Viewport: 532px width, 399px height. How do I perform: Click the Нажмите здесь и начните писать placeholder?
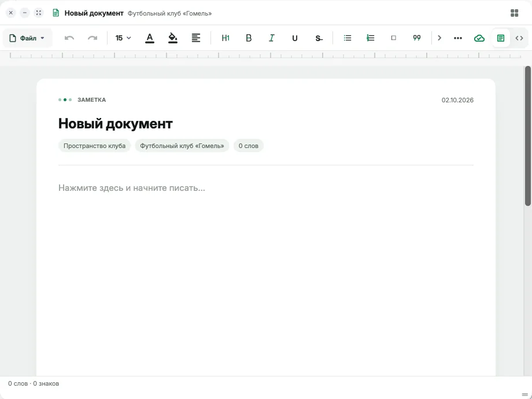[x=132, y=187]
